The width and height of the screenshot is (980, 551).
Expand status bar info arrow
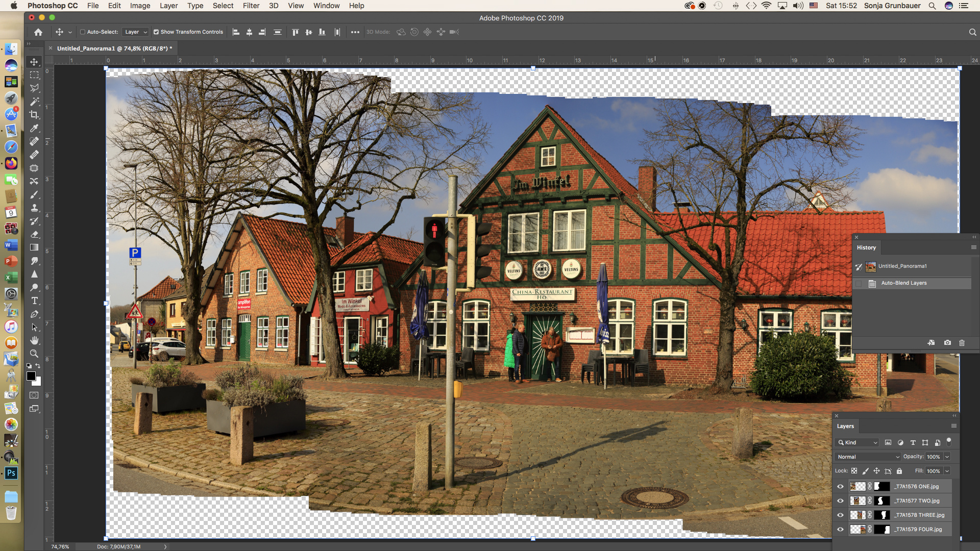tap(165, 546)
